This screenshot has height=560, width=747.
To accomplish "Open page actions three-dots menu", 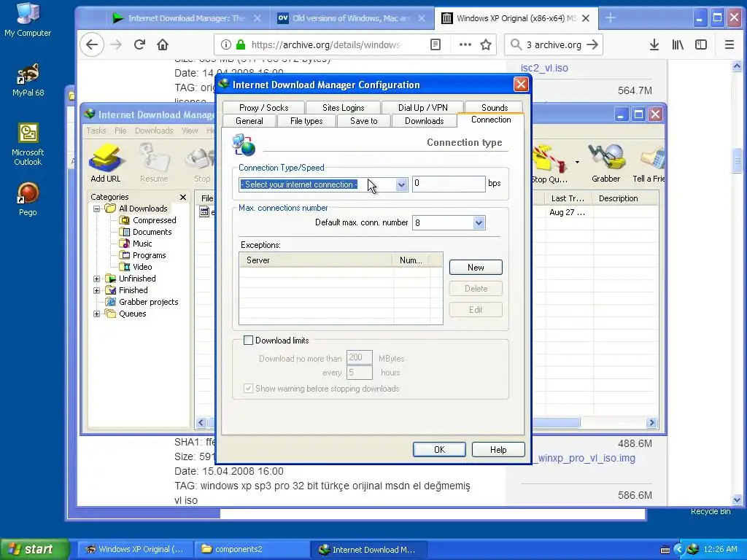I will [465, 44].
